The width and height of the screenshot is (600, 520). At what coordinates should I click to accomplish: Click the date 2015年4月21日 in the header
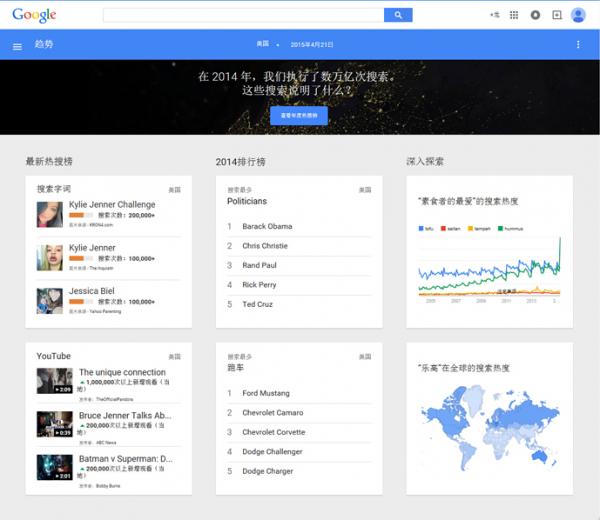pos(311,44)
